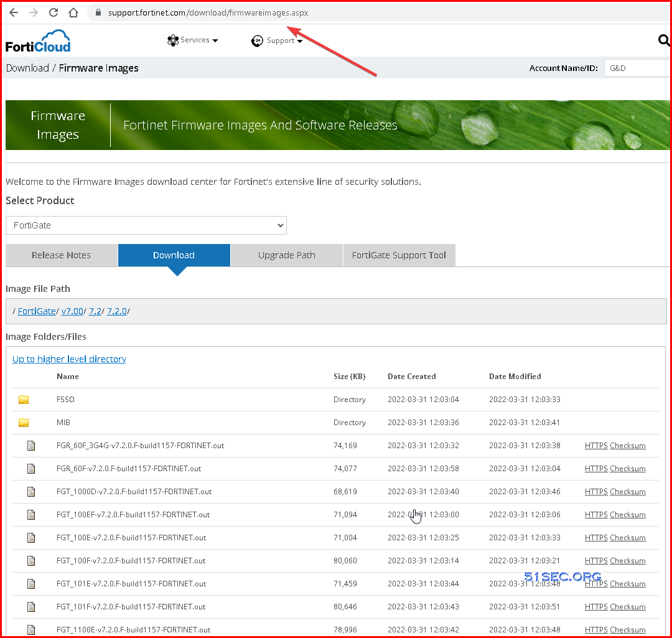The width and height of the screenshot is (672, 638).
Task: Click the 74,169 size value
Action: [345, 446]
